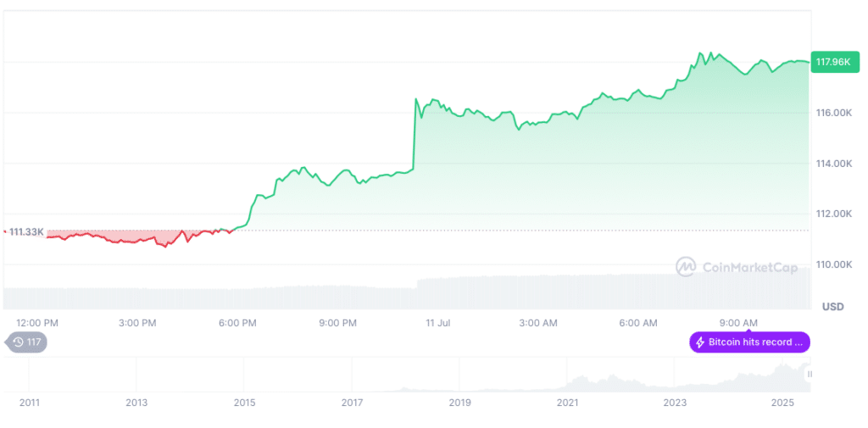This screenshot has width=868, height=428.
Task: Click the USD currency label
Action: click(x=832, y=307)
